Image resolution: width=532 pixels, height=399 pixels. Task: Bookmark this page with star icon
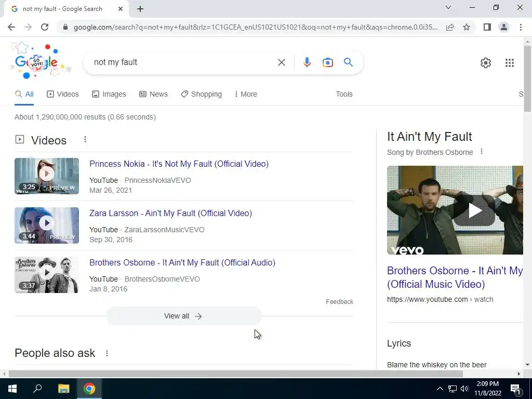point(467,27)
